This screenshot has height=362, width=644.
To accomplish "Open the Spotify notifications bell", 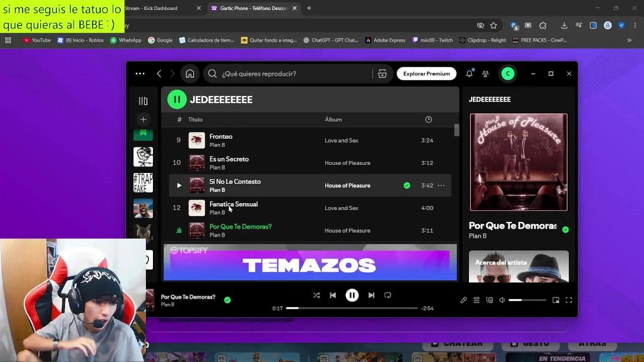I will click(469, 74).
